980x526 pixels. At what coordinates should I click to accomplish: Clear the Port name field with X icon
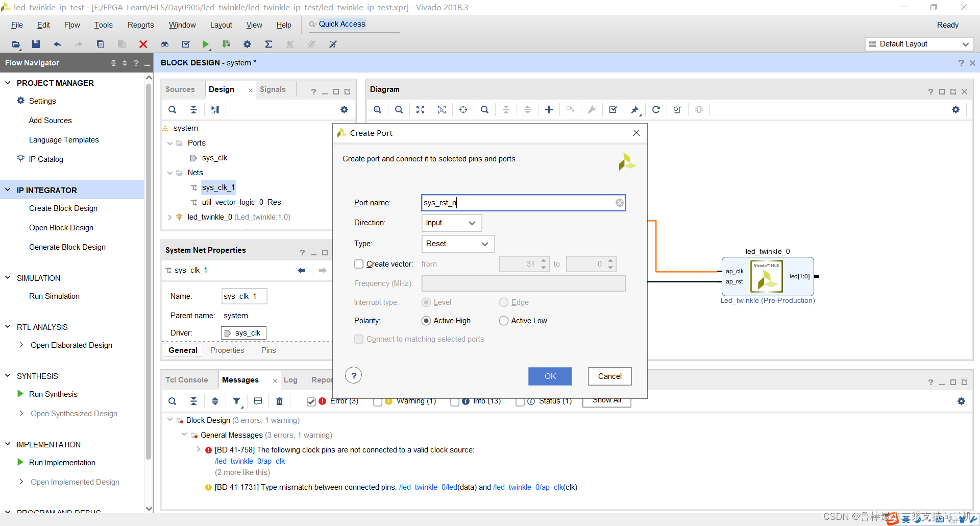[619, 203]
